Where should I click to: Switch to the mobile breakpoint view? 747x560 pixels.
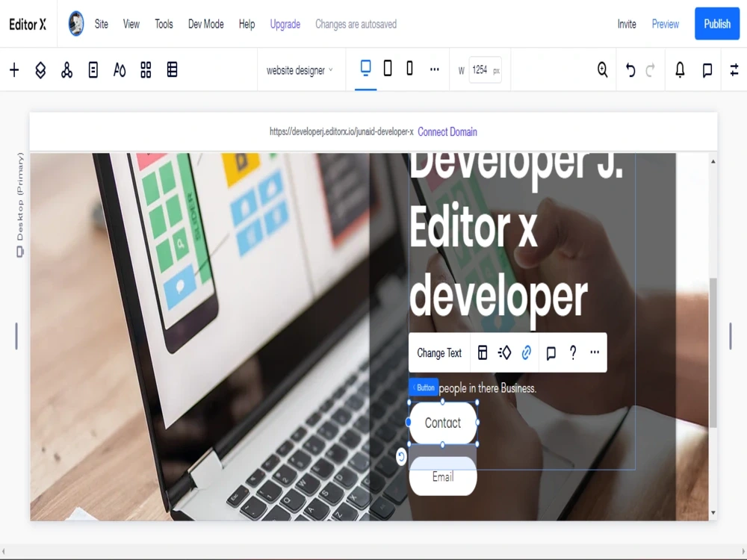pyautogui.click(x=409, y=67)
